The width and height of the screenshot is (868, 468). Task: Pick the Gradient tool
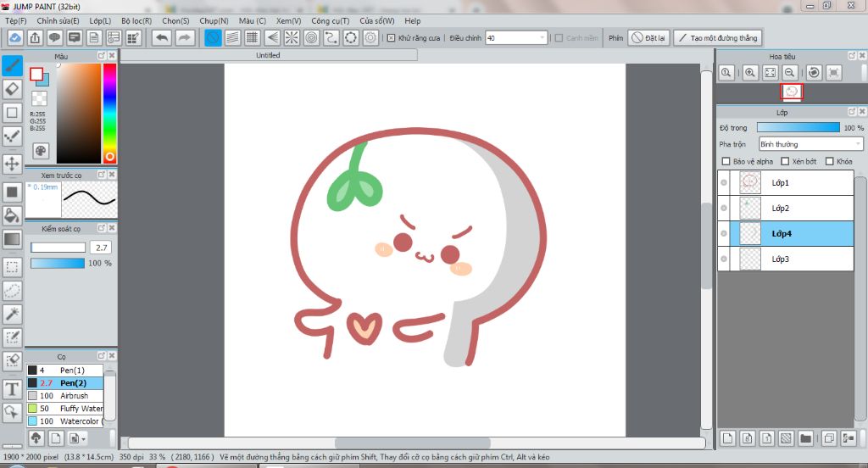pyautogui.click(x=12, y=239)
